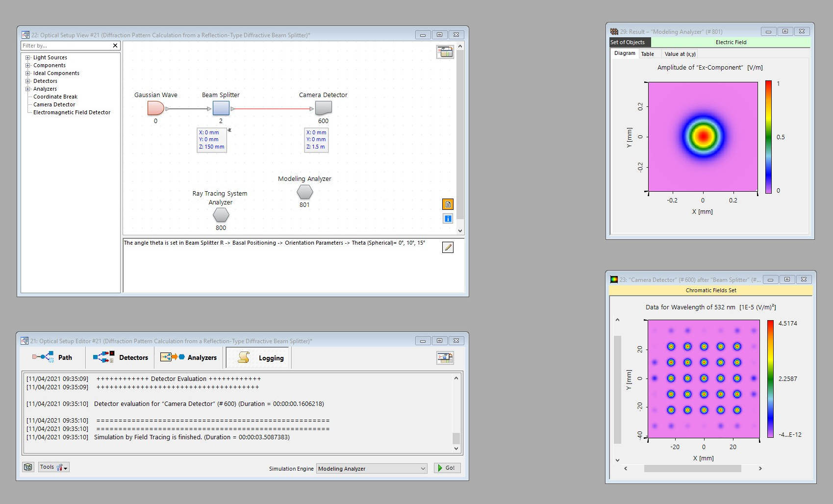
Task: Click the pencil edit note icon
Action: coord(448,248)
